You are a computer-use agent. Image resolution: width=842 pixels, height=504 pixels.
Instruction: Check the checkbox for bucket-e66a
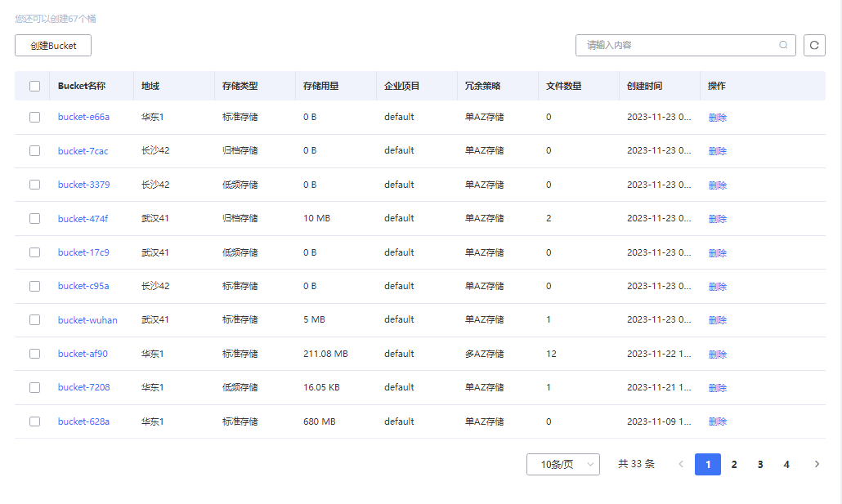pos(34,117)
